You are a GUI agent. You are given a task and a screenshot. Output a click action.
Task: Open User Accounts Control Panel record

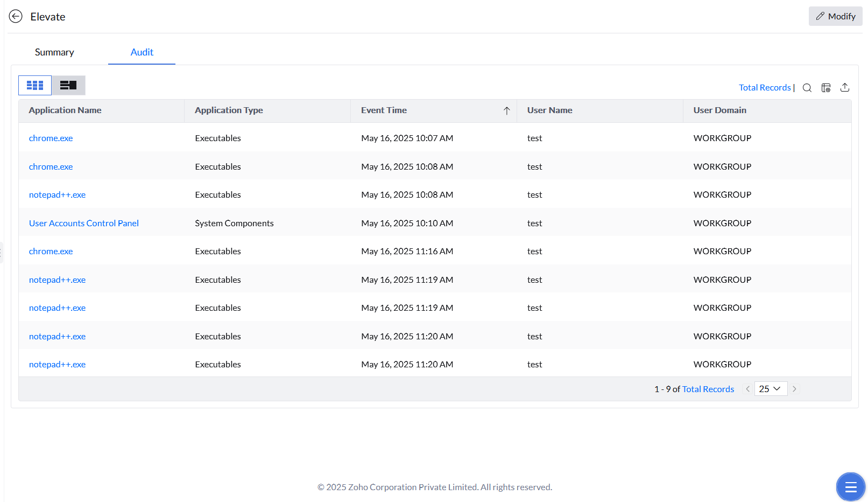pos(83,222)
